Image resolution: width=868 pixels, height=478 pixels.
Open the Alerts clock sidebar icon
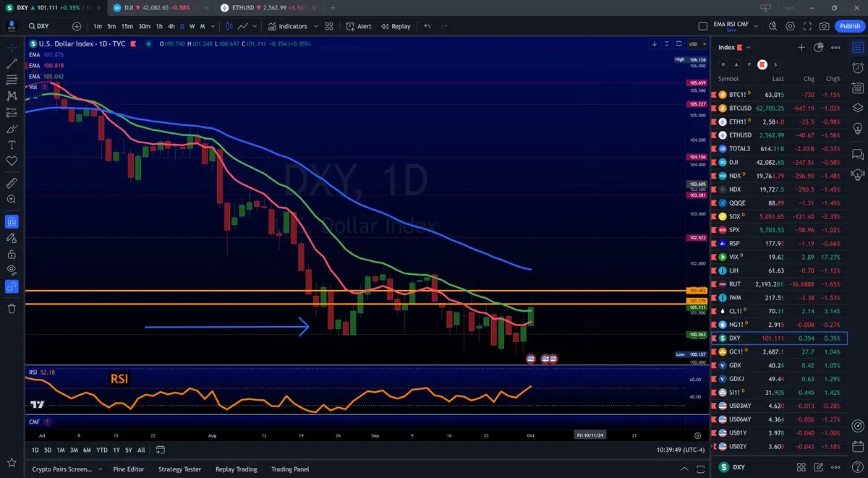pos(858,67)
